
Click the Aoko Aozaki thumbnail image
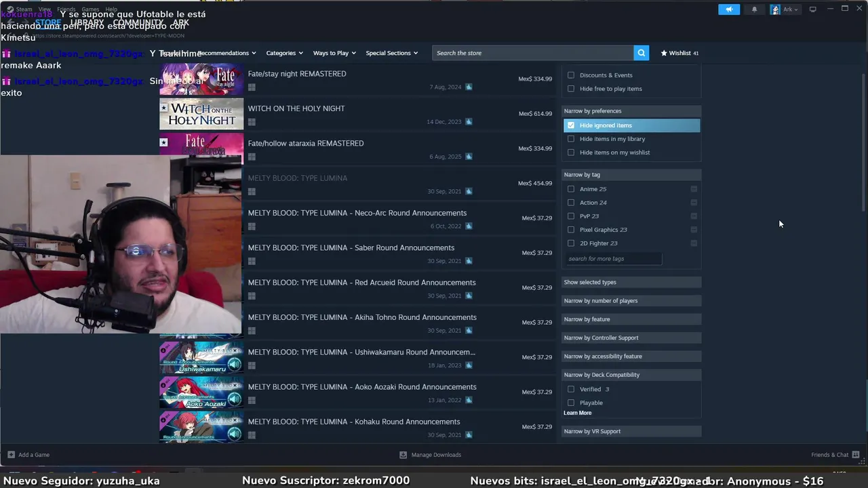tap(201, 392)
